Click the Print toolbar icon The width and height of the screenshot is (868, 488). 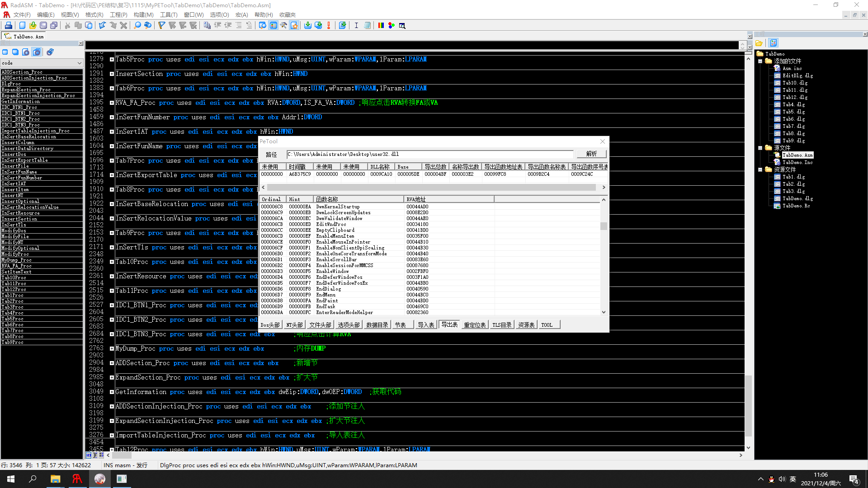tap(8, 25)
